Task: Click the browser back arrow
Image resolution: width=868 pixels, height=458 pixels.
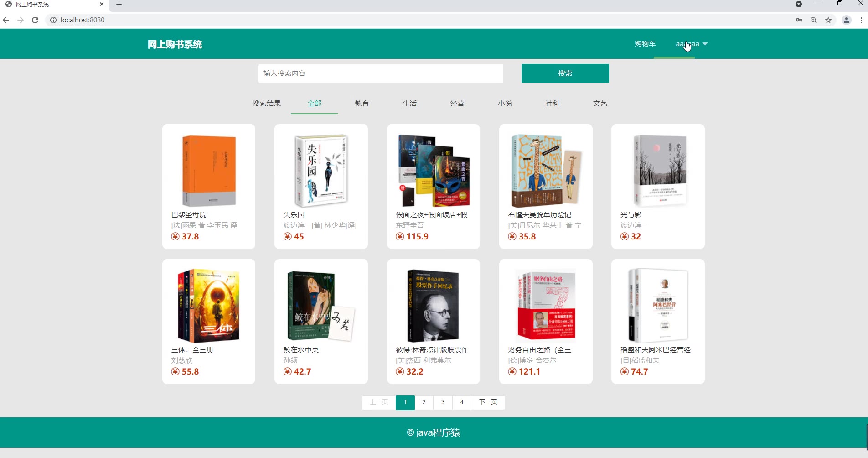Action: [6, 20]
